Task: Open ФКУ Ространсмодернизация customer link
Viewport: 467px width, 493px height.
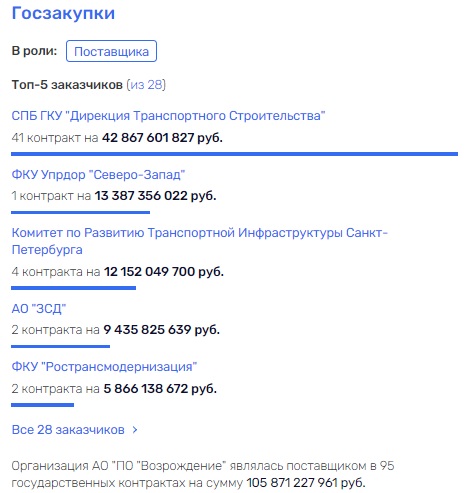Action: point(104,367)
